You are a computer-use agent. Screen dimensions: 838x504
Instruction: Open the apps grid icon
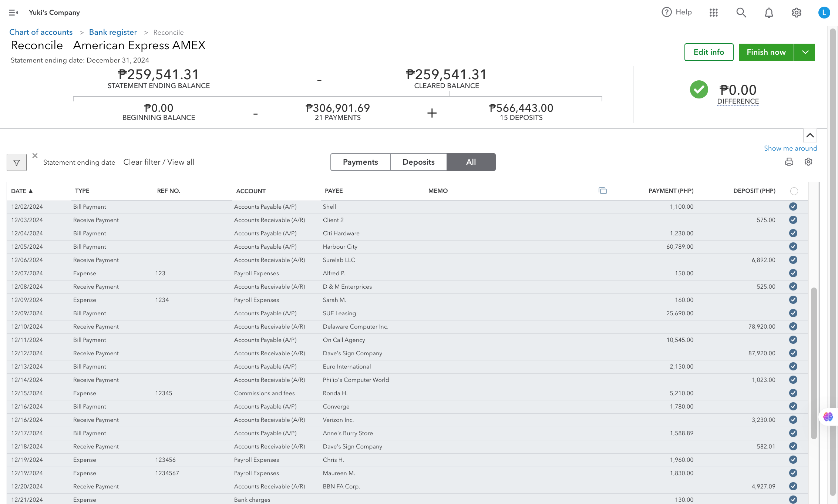coord(714,13)
